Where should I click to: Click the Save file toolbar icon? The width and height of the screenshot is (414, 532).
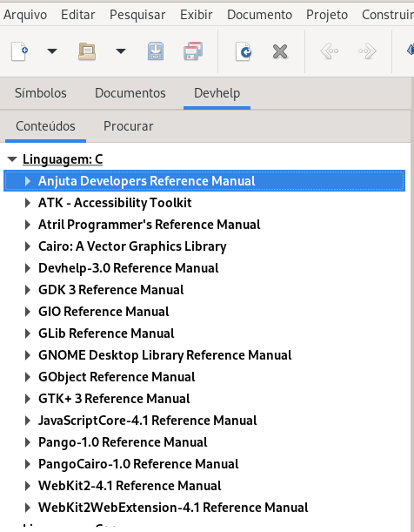pyautogui.click(x=156, y=51)
